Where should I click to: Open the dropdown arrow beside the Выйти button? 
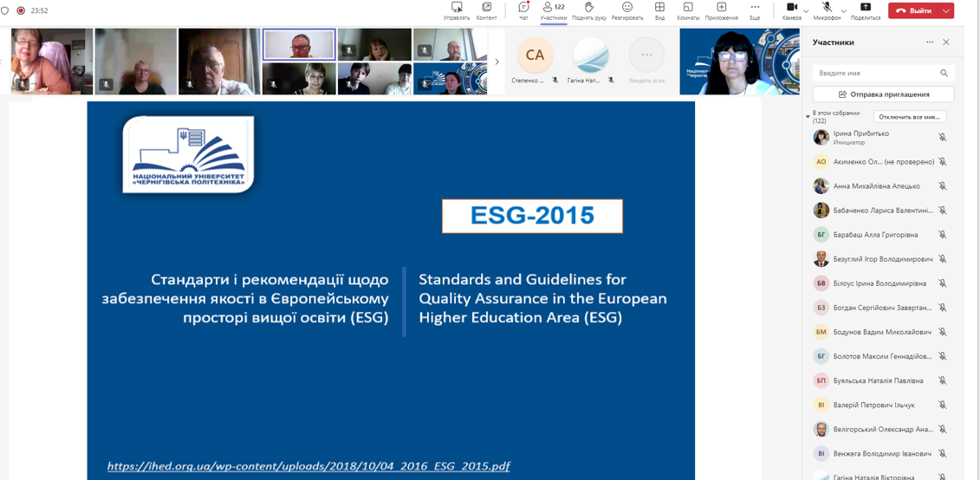(x=946, y=11)
